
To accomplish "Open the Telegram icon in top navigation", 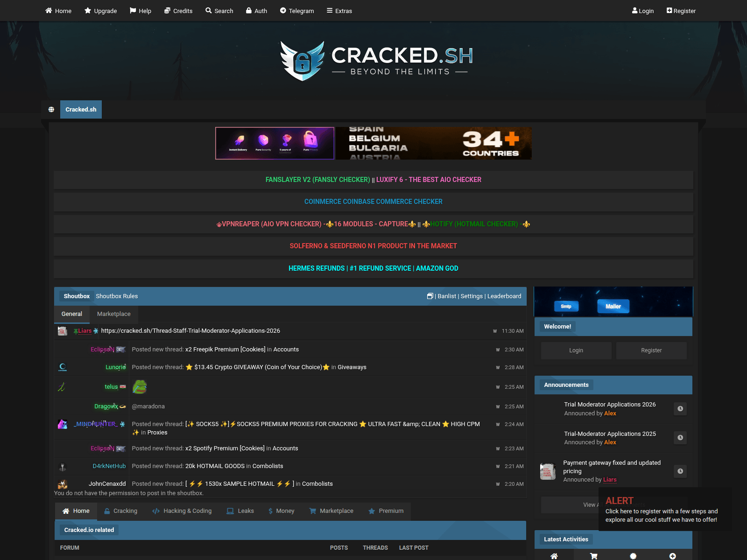I will point(283,11).
